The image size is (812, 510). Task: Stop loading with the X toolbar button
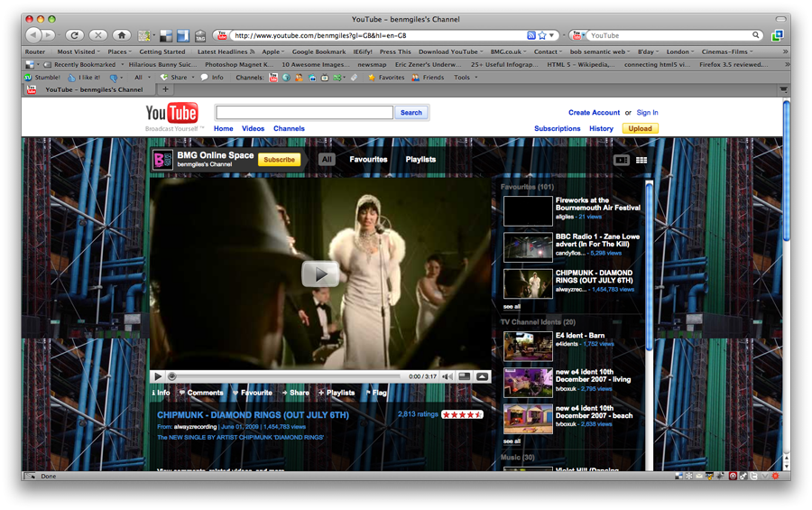tap(97, 35)
